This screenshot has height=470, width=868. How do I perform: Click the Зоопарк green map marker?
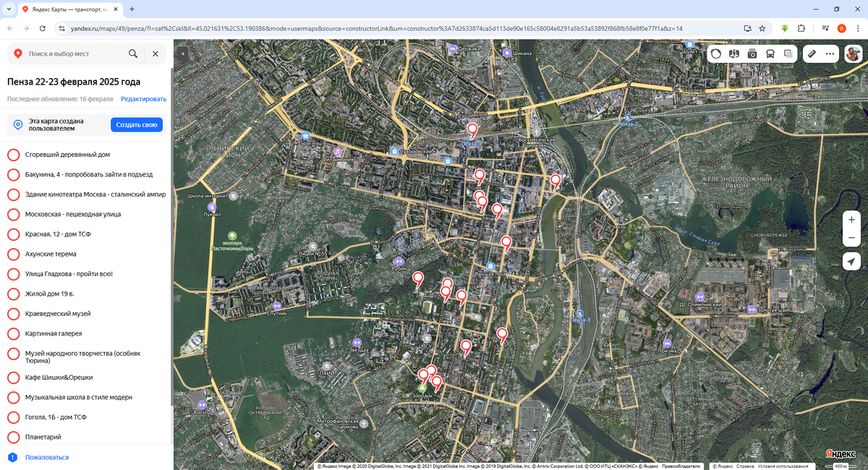tap(422, 388)
